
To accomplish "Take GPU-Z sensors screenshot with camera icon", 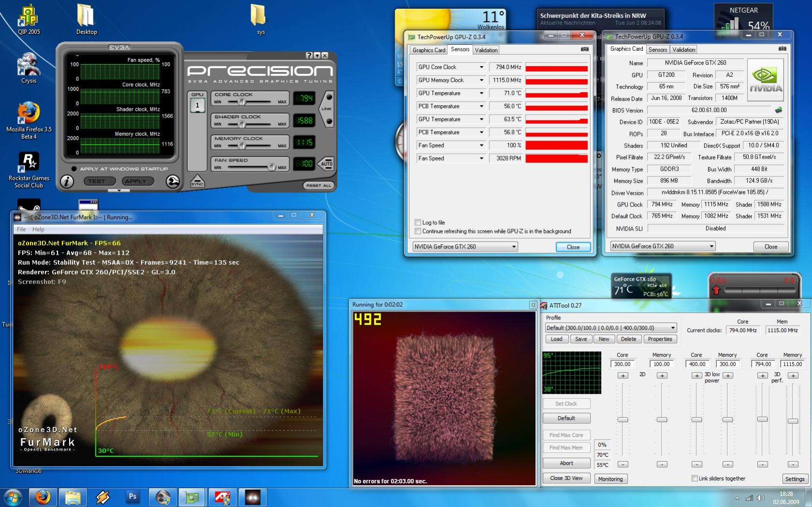I will (x=585, y=49).
